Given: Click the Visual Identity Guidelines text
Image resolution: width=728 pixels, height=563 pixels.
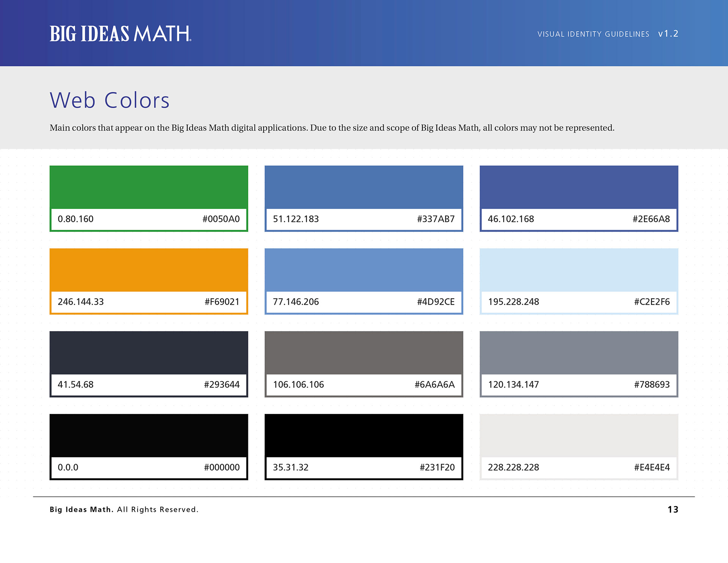Looking at the screenshot, I should click(593, 34).
